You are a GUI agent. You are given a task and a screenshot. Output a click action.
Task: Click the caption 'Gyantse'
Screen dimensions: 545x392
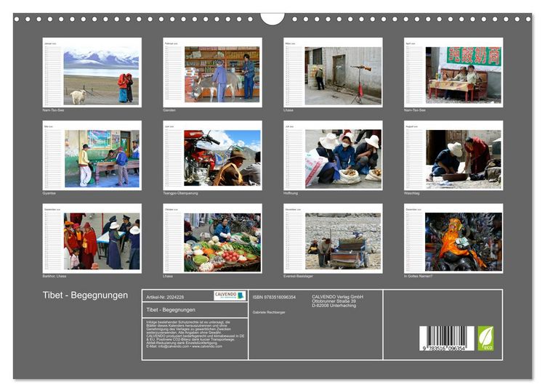(49, 193)
